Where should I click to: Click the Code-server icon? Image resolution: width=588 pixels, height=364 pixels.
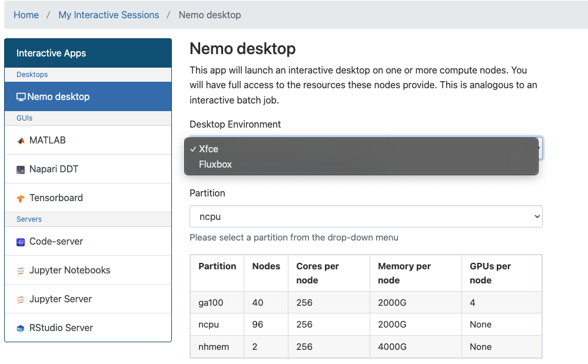(21, 242)
